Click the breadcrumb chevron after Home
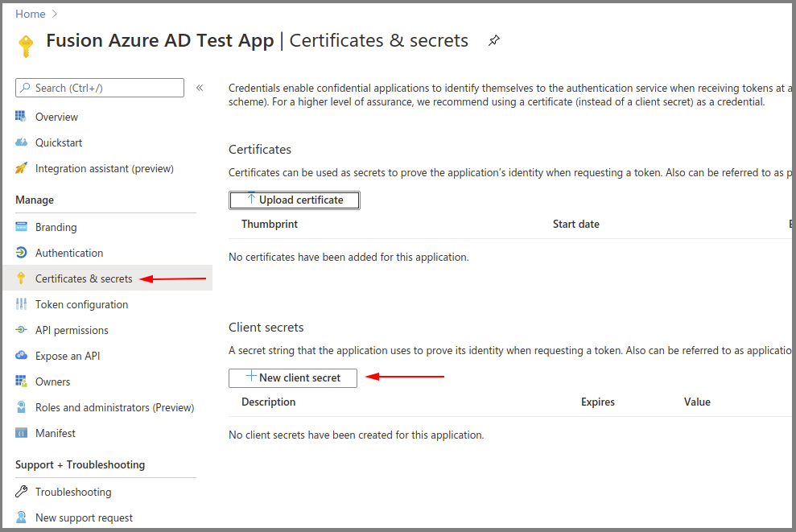796x532 pixels. [54, 14]
